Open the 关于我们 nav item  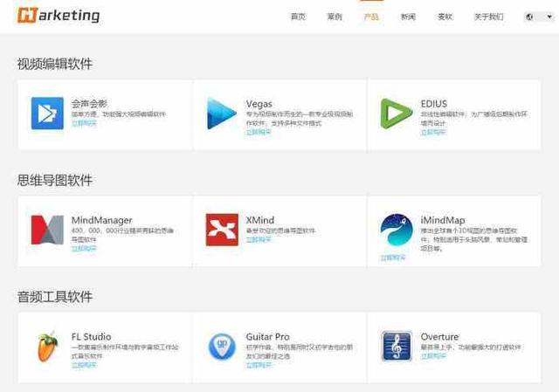pyautogui.click(x=489, y=17)
